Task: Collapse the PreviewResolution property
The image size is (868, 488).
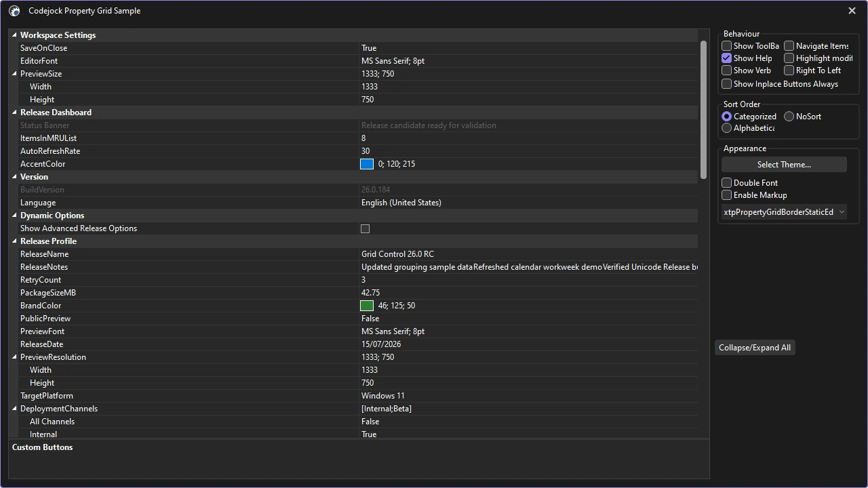Action: point(14,357)
